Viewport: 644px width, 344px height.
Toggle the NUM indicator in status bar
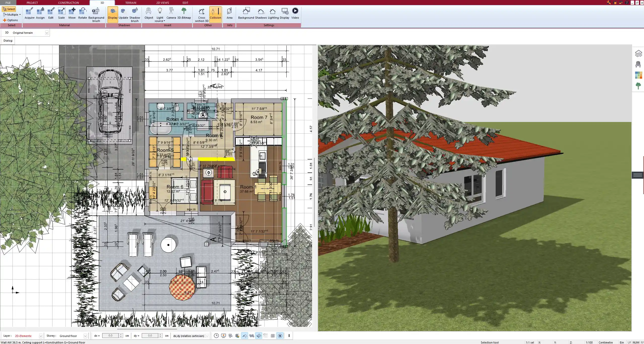click(636, 342)
